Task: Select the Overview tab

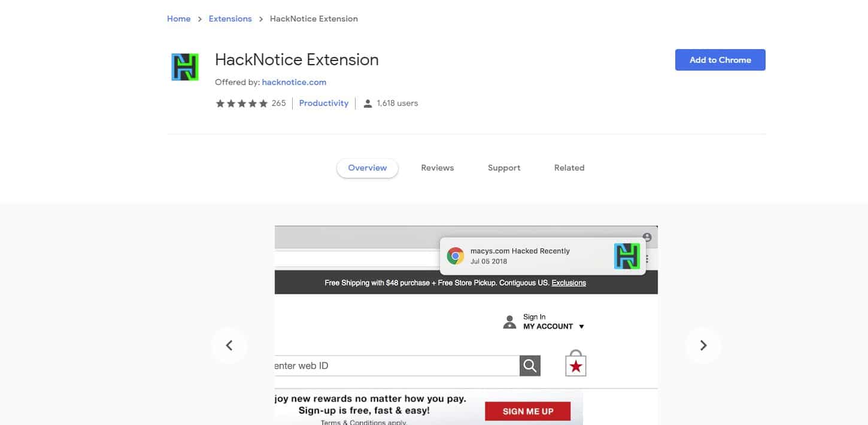Action: click(367, 168)
